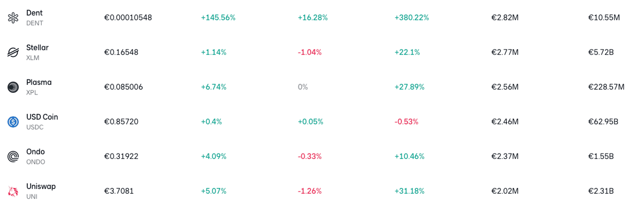This screenshot has height=211, width=644.
Task: Click the Ondo logo icon
Action: (13, 157)
